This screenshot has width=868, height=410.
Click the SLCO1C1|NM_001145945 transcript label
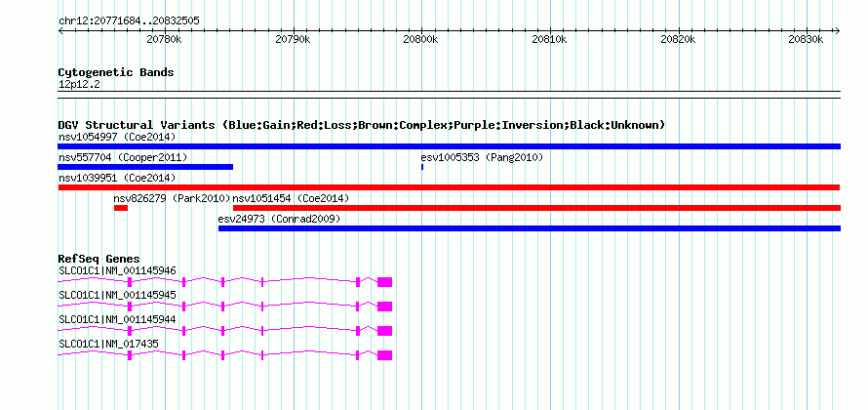(117, 296)
